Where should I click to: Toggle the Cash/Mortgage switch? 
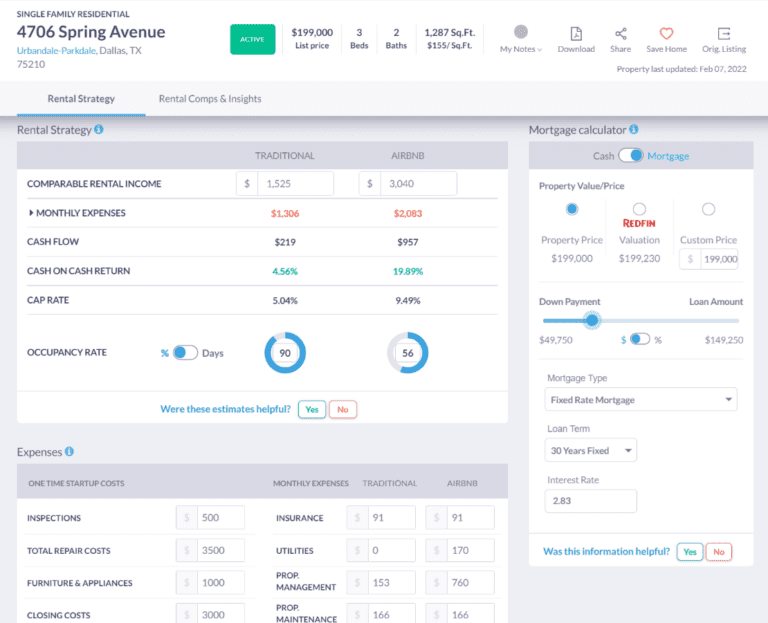click(631, 156)
